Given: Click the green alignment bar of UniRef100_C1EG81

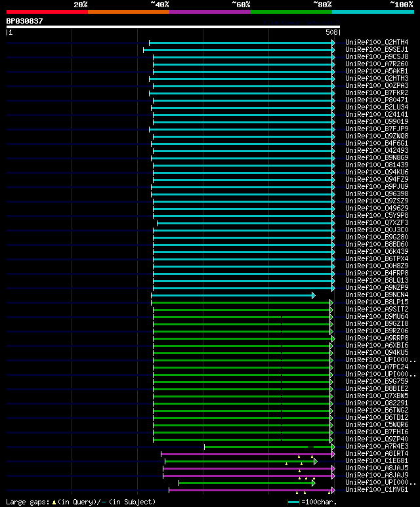Looking at the screenshot, I should click(240, 461).
